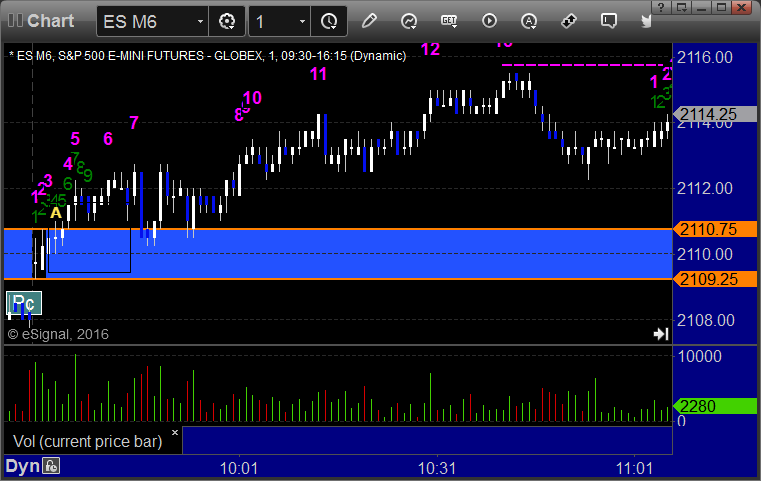Click the magenta count number 11
The height and width of the screenshot is (481, 761).
[x=318, y=74]
